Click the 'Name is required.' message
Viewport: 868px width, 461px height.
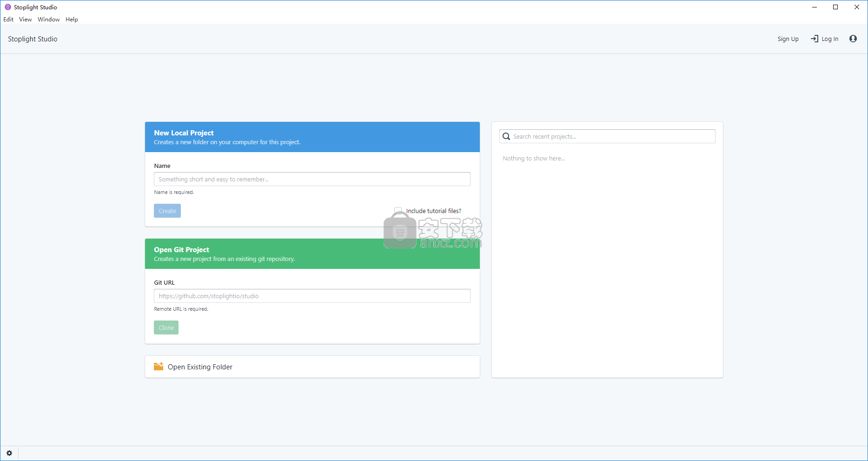click(174, 192)
